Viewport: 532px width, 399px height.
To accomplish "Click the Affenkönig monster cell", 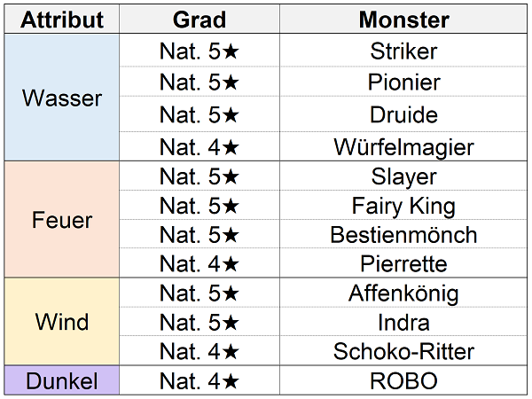I will [x=403, y=293].
